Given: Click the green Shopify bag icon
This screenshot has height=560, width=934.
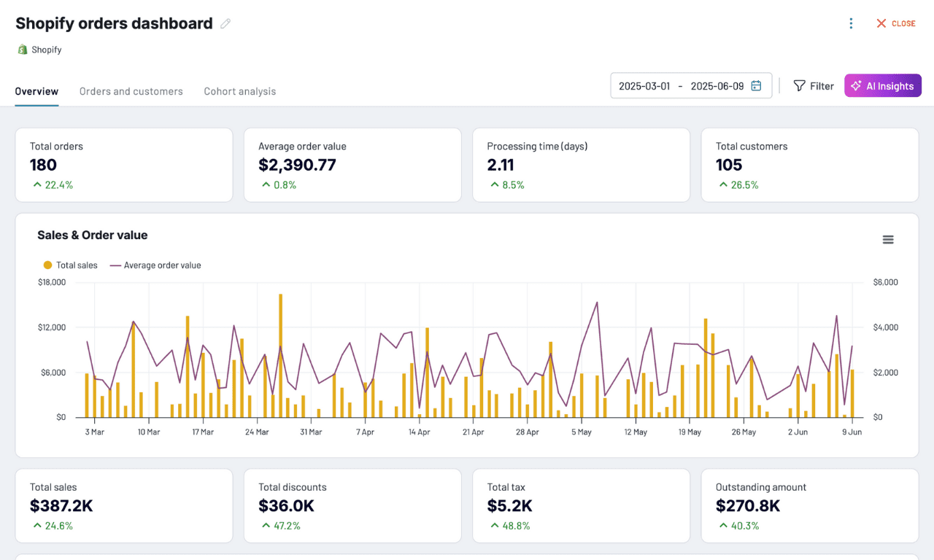Looking at the screenshot, I should pos(23,50).
